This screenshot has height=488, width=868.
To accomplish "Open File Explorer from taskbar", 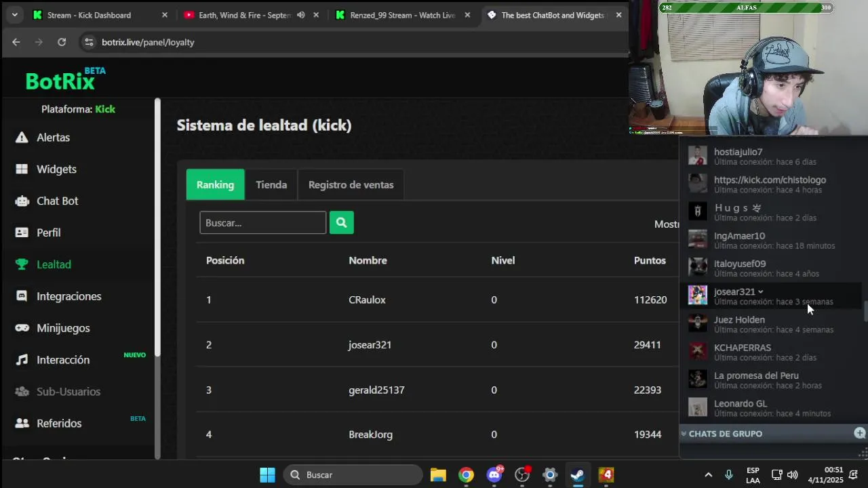I will click(438, 475).
